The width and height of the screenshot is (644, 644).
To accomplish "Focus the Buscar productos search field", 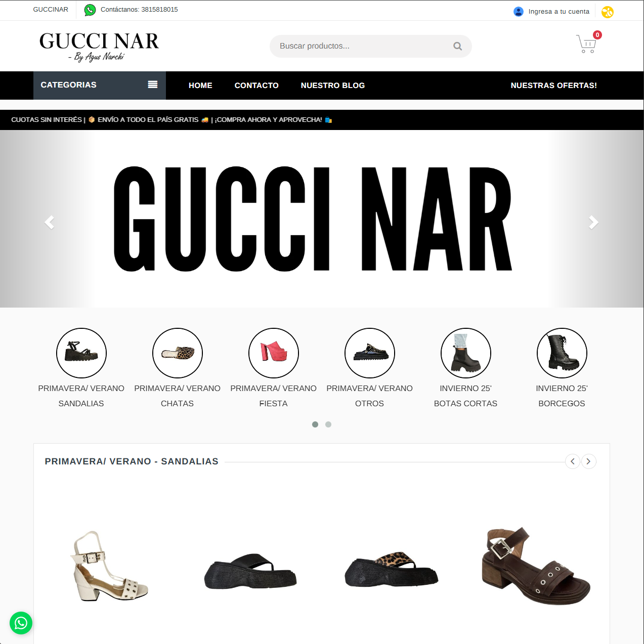I will 371,46.
